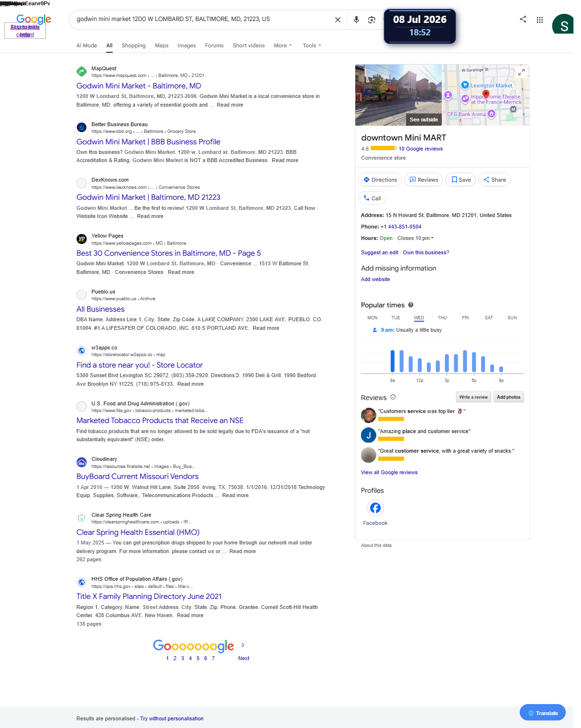Click red map pin on map
Screen dimensions: 581x728
[486, 94]
